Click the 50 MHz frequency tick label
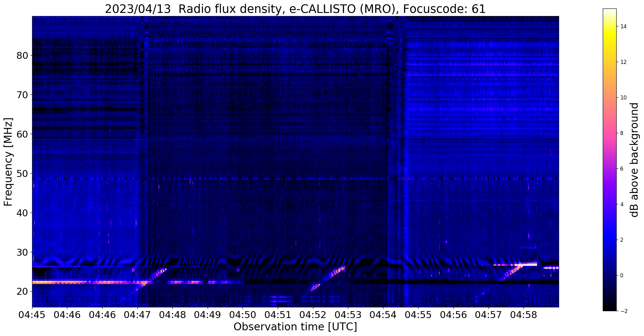 coord(22,174)
